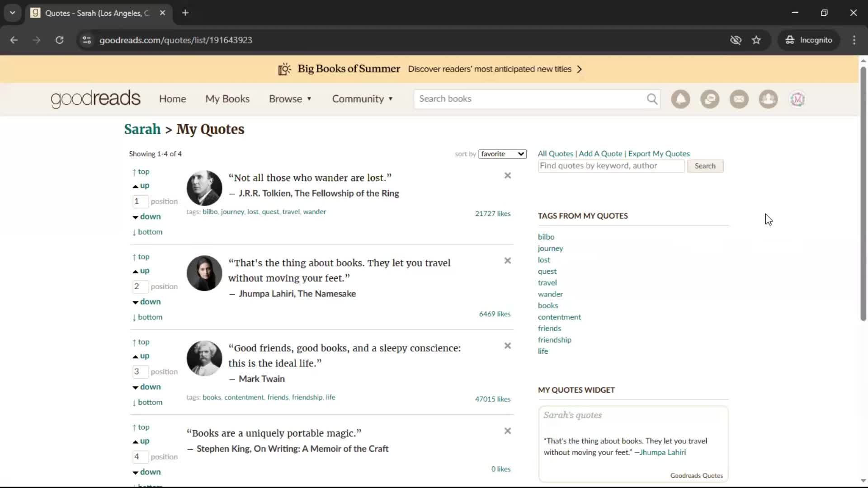868x488 pixels.
Task: Open the 47015 likes link
Action: coord(492,399)
